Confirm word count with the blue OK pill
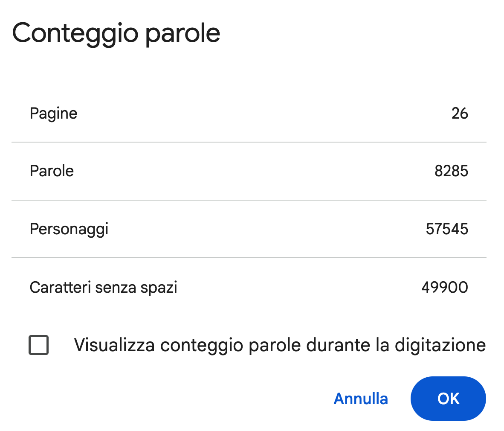Screen dimensions: 504x431 [x=448, y=399]
